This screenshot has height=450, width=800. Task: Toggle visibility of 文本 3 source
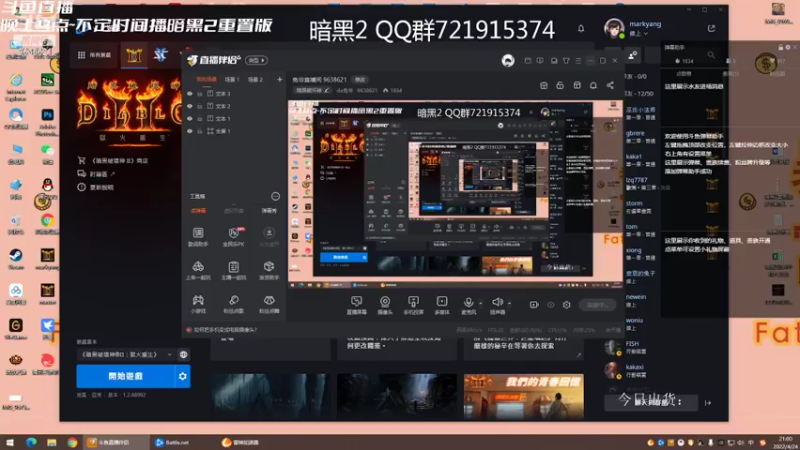coord(190,94)
